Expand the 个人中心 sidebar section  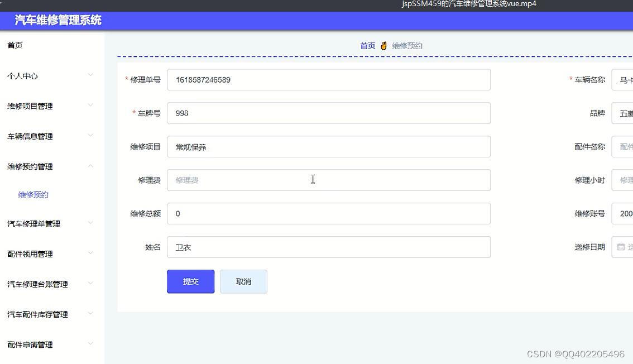tap(50, 75)
